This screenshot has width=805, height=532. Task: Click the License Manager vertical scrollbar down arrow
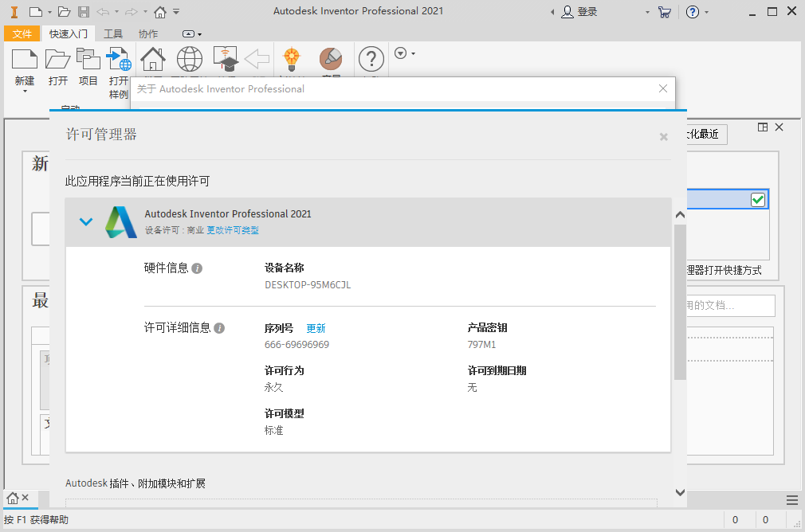pos(680,493)
